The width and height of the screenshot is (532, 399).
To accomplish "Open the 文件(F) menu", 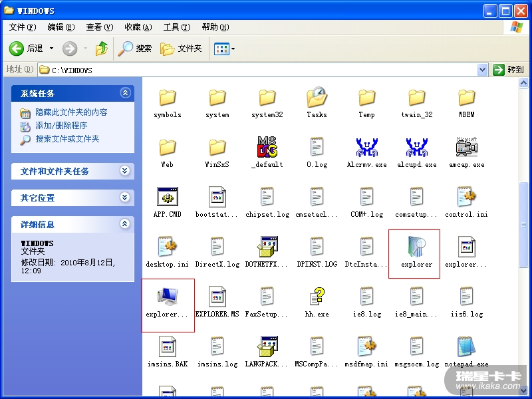I will (23, 27).
